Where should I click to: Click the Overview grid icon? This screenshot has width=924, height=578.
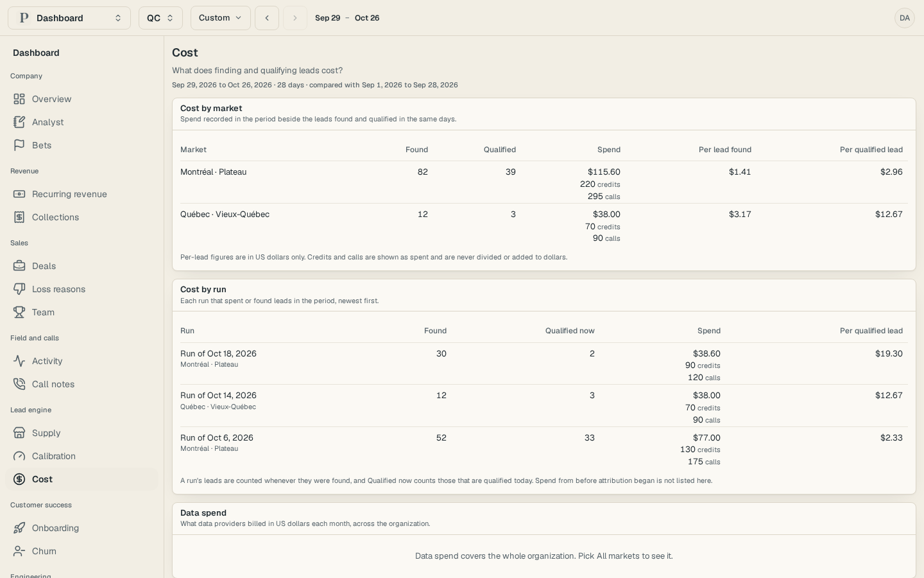pyautogui.click(x=19, y=99)
